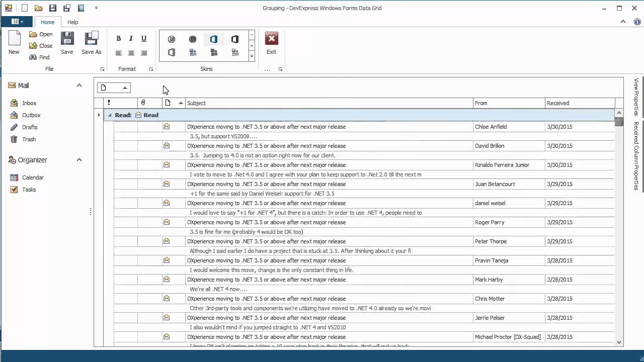The image size is (644, 362).
Task: Open the View Properties side tab
Action: [x=636, y=97]
